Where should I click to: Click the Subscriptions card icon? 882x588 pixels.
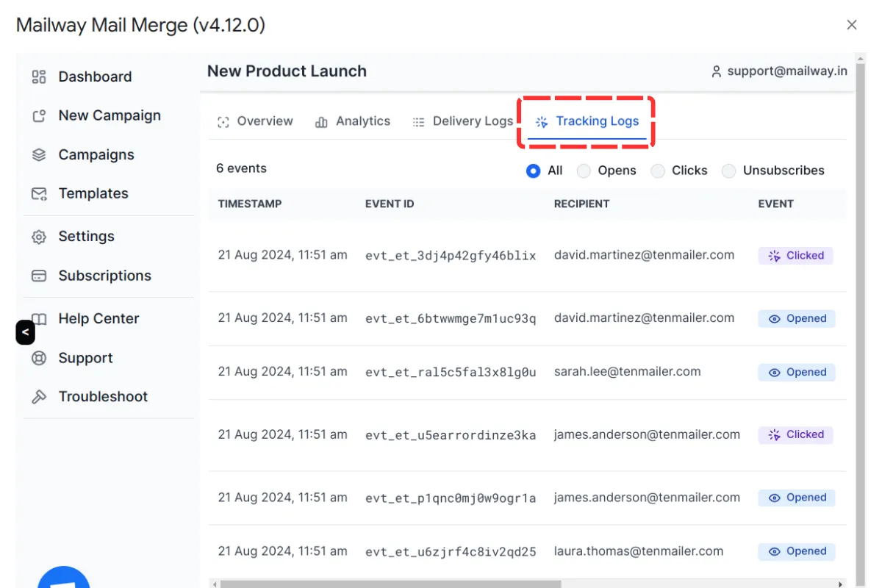(x=38, y=276)
